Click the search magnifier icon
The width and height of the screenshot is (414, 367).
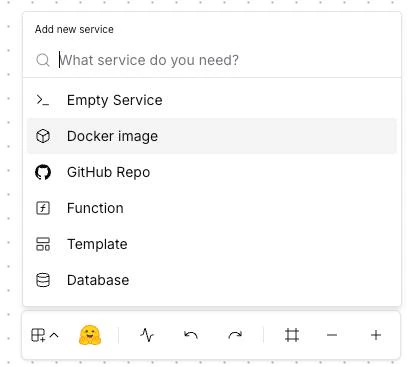pyautogui.click(x=43, y=60)
